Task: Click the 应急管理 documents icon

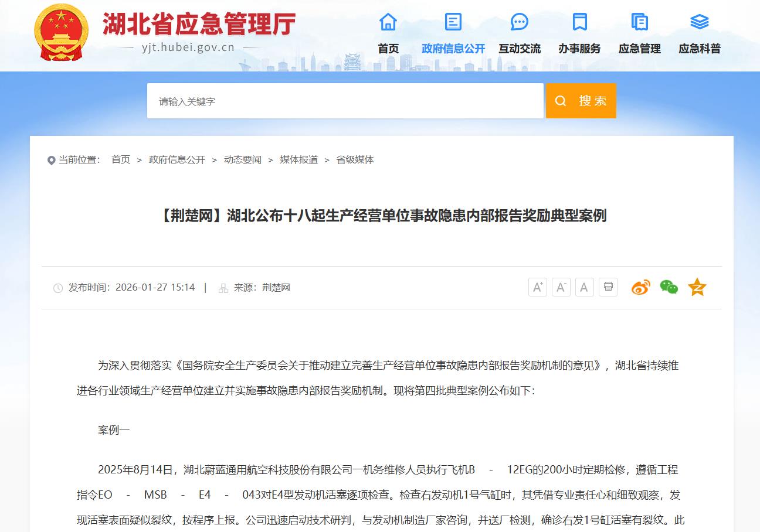Action: (x=639, y=22)
